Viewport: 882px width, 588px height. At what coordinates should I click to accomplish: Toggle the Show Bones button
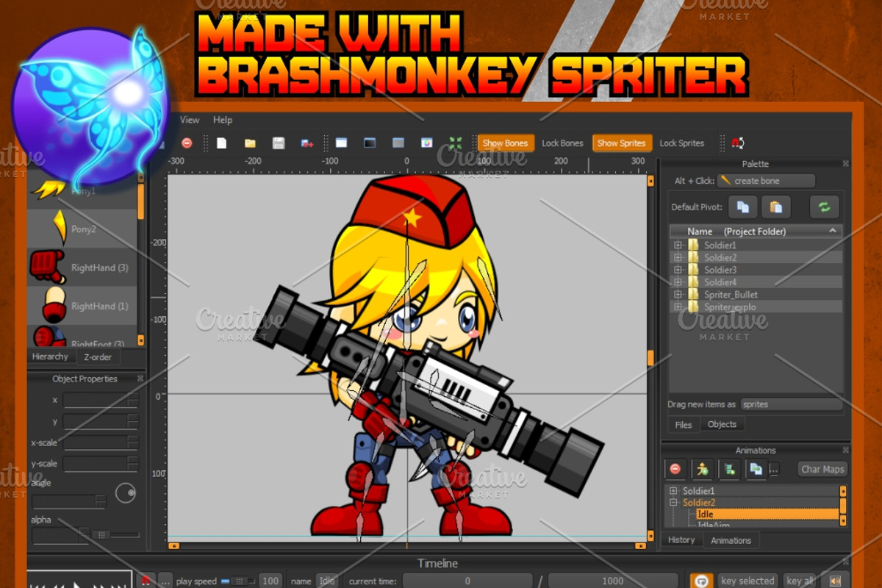505,143
